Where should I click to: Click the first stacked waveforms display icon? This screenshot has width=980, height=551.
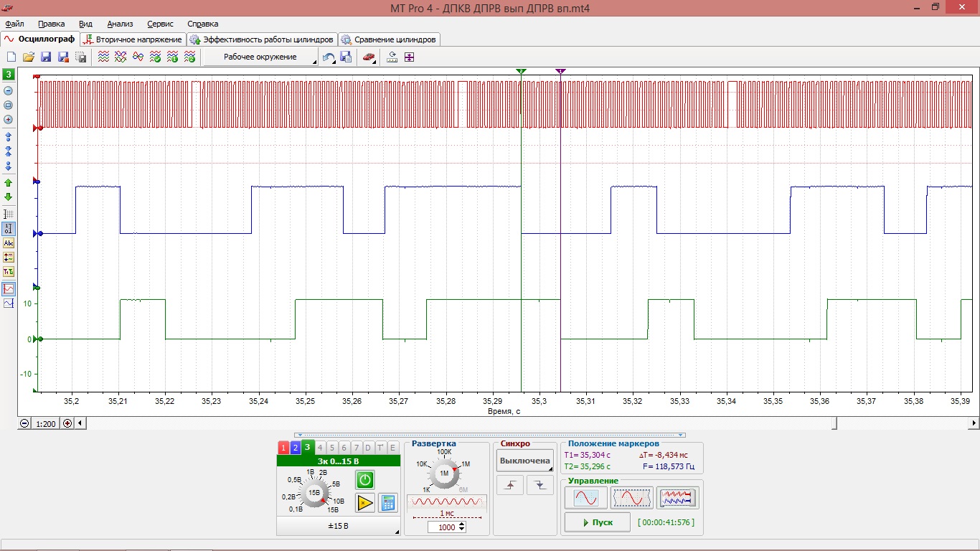103,57
